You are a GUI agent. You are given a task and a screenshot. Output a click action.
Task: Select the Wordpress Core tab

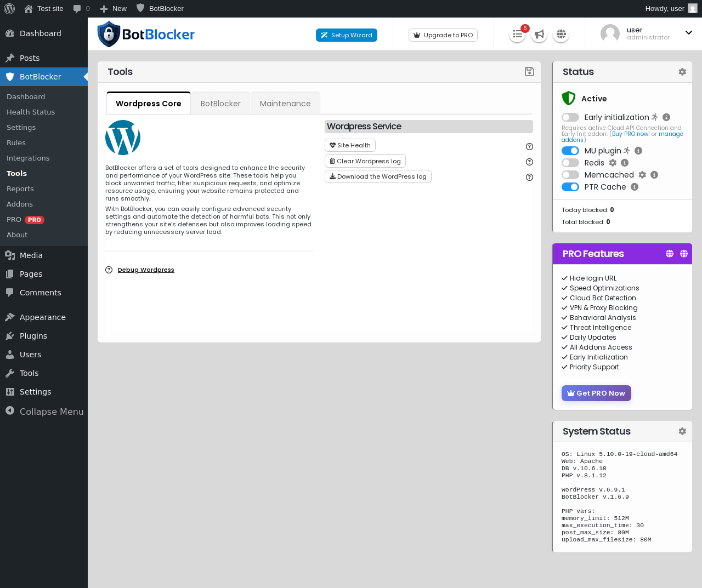click(149, 104)
